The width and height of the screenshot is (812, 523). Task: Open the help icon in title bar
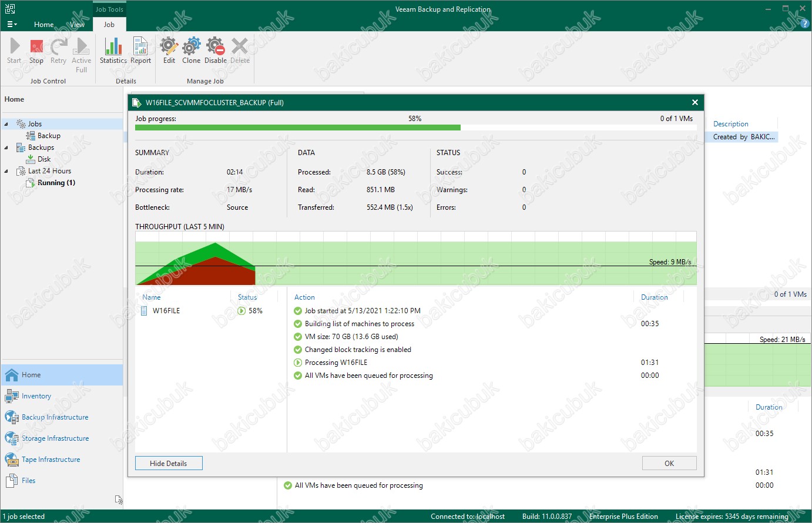click(805, 24)
